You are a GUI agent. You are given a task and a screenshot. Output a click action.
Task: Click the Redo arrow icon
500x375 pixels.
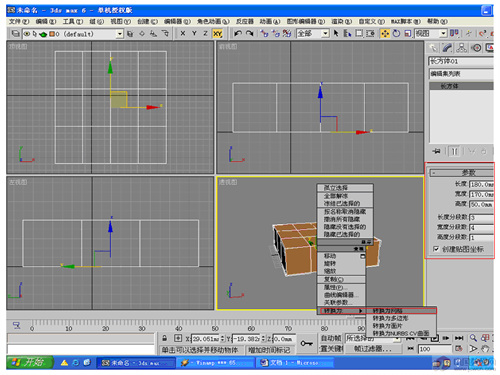250,33
